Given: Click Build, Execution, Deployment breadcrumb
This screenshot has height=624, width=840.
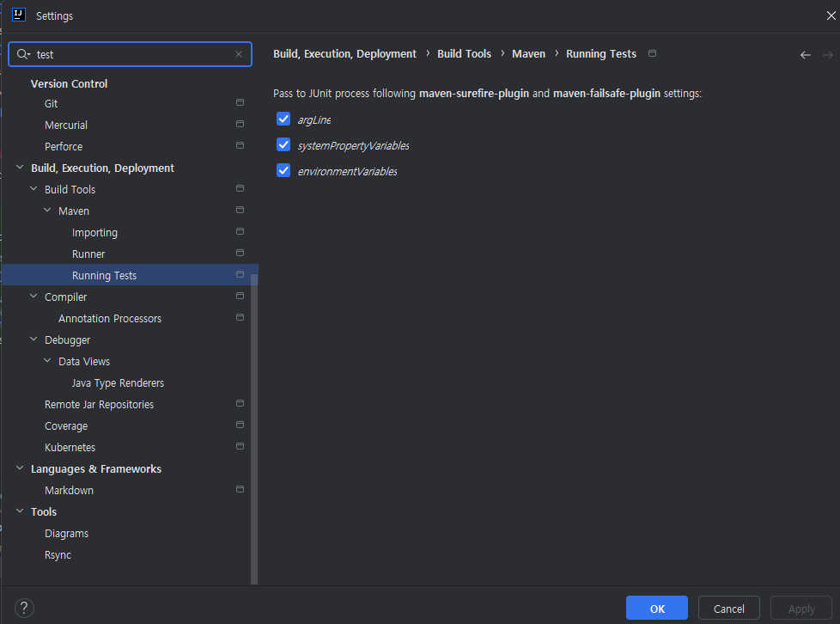Looking at the screenshot, I should coord(344,54).
